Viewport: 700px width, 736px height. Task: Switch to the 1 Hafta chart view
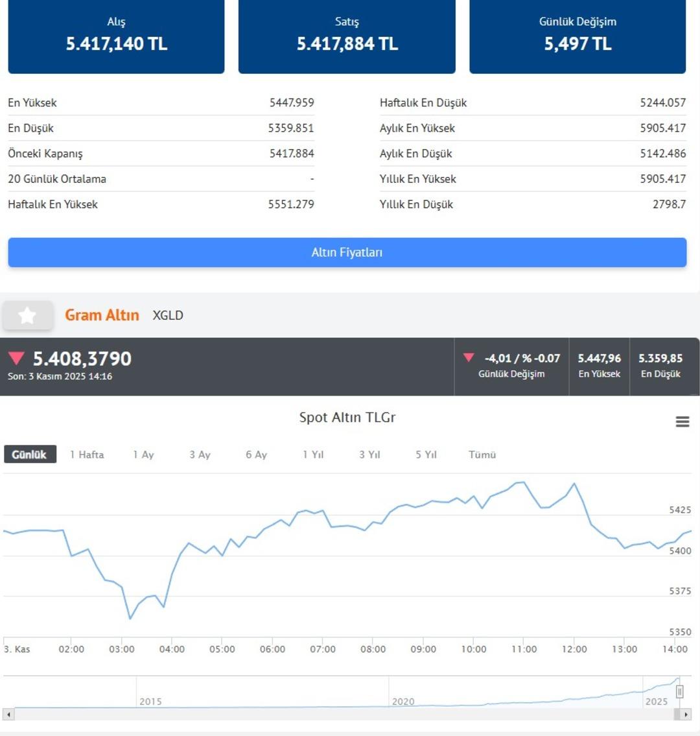(86, 455)
